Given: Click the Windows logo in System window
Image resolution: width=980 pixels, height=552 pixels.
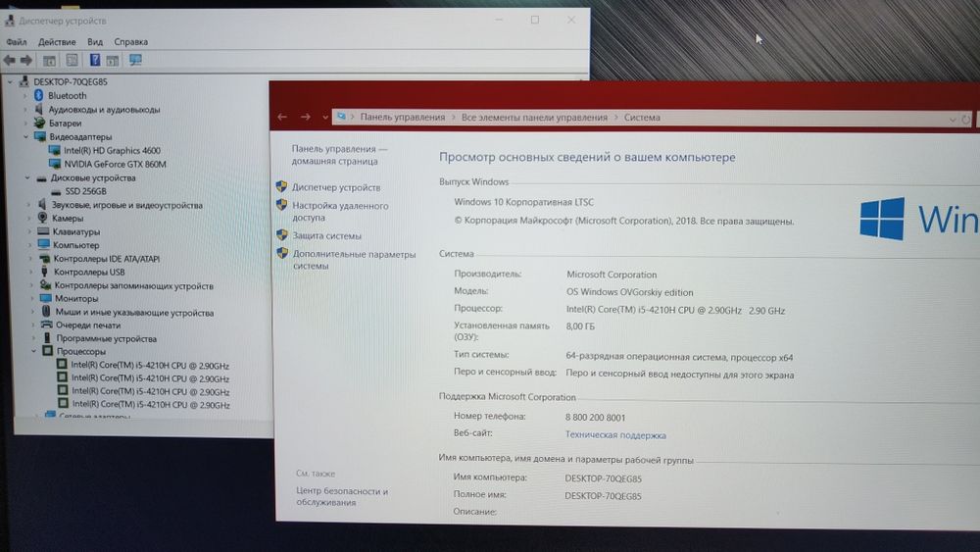Looking at the screenshot, I should (882, 219).
